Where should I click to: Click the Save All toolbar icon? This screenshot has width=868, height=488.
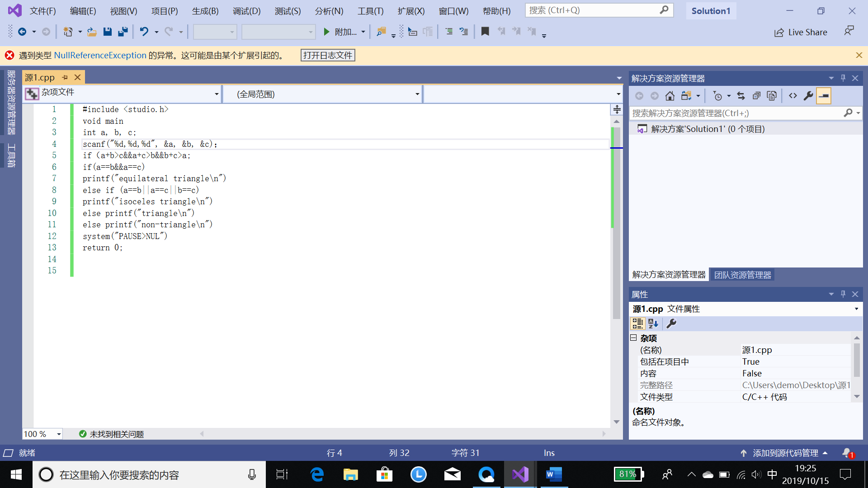tap(123, 32)
